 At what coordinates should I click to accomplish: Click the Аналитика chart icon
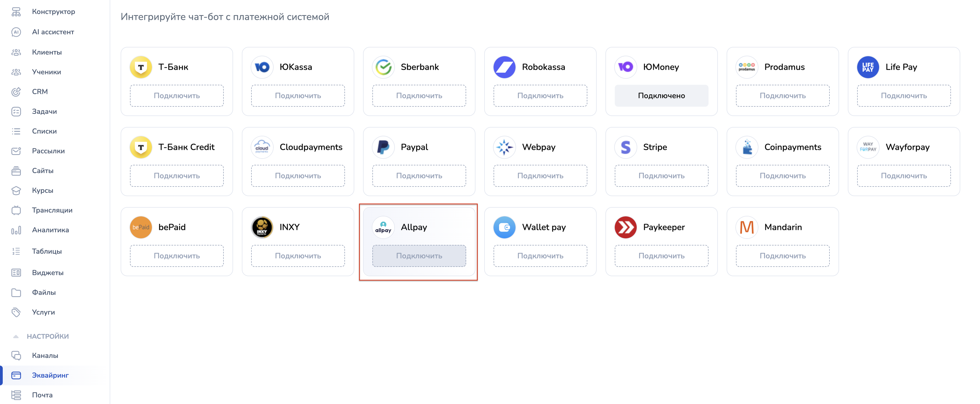(x=16, y=230)
